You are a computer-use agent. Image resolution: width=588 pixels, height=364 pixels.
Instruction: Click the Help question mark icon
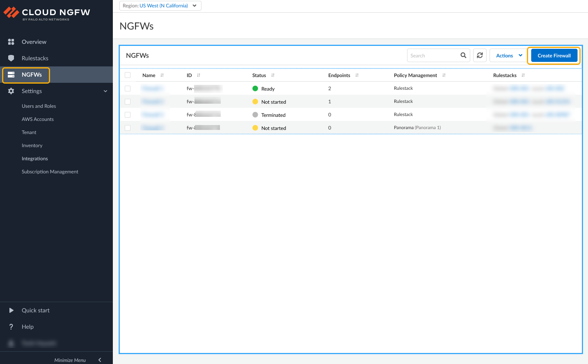click(x=11, y=327)
